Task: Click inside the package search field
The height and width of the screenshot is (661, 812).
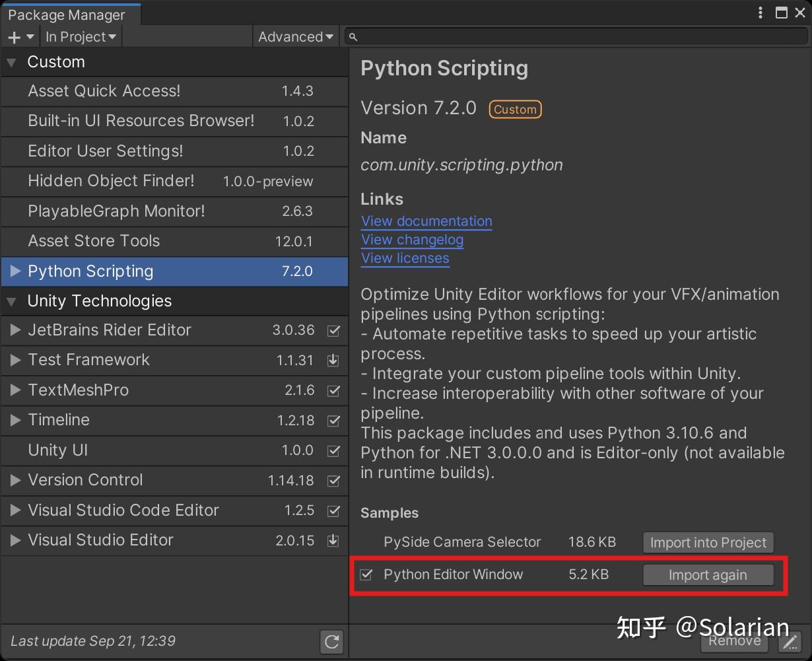Action: point(528,36)
